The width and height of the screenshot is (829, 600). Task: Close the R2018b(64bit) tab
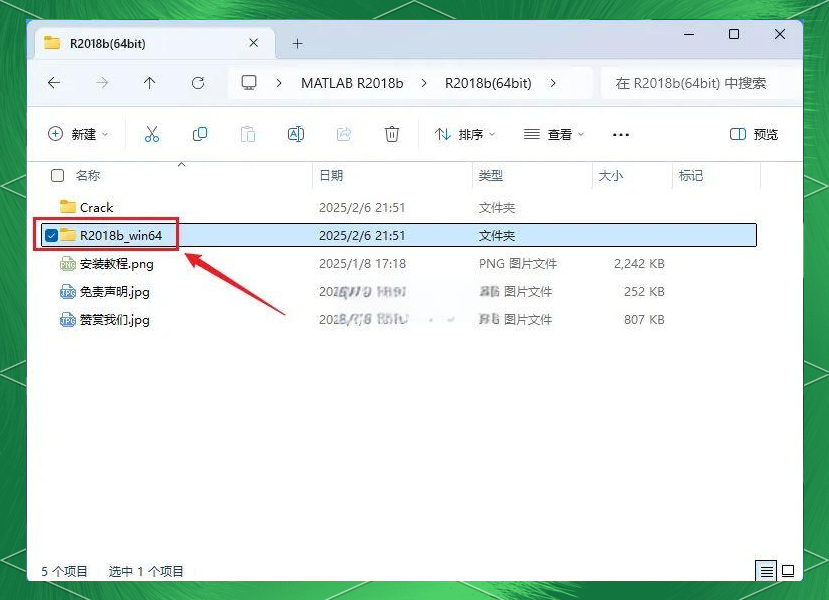254,43
